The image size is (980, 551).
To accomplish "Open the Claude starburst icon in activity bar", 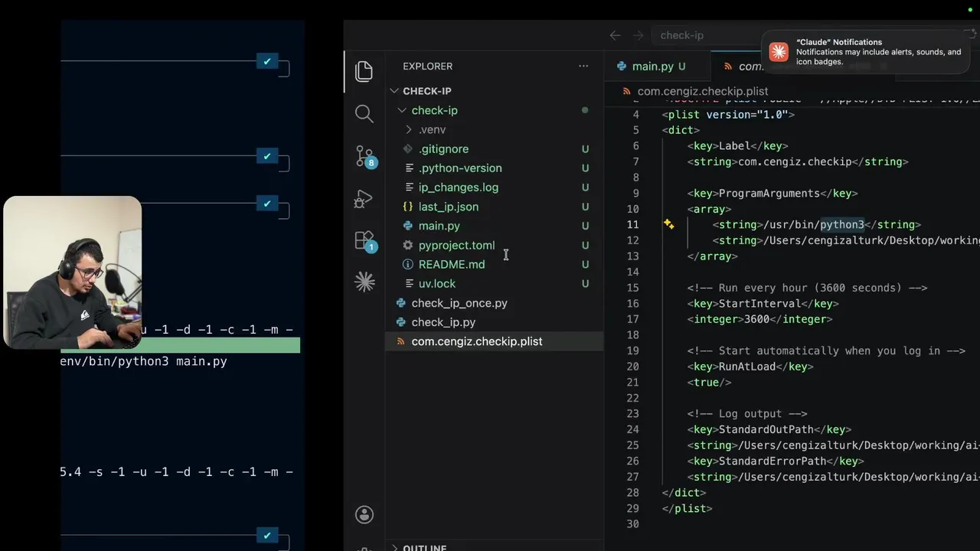I will coord(364,282).
